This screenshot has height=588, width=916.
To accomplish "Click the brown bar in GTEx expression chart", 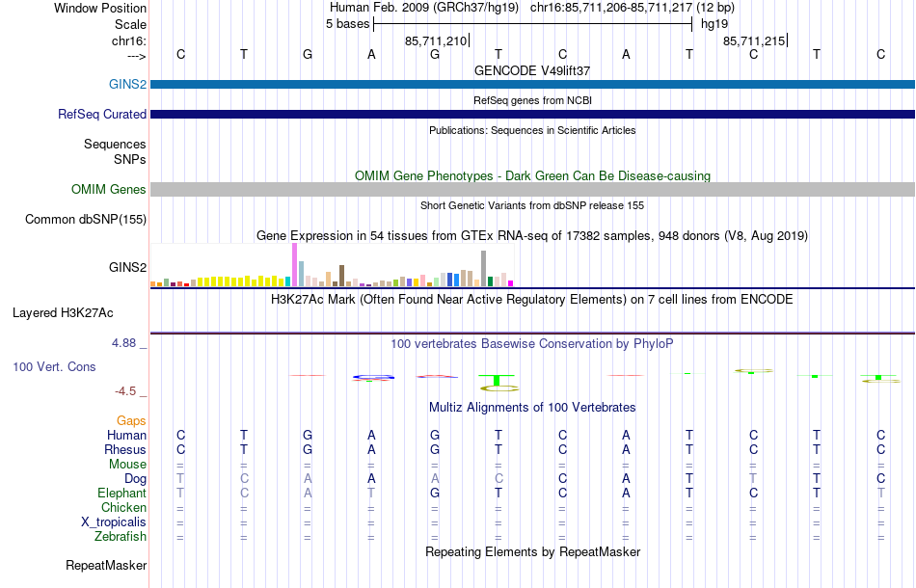I will (341, 276).
